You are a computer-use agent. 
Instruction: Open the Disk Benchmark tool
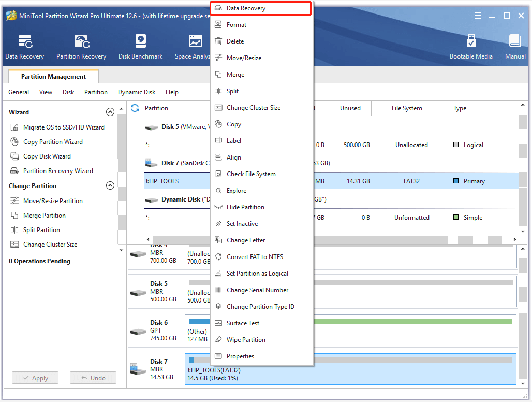(x=140, y=47)
